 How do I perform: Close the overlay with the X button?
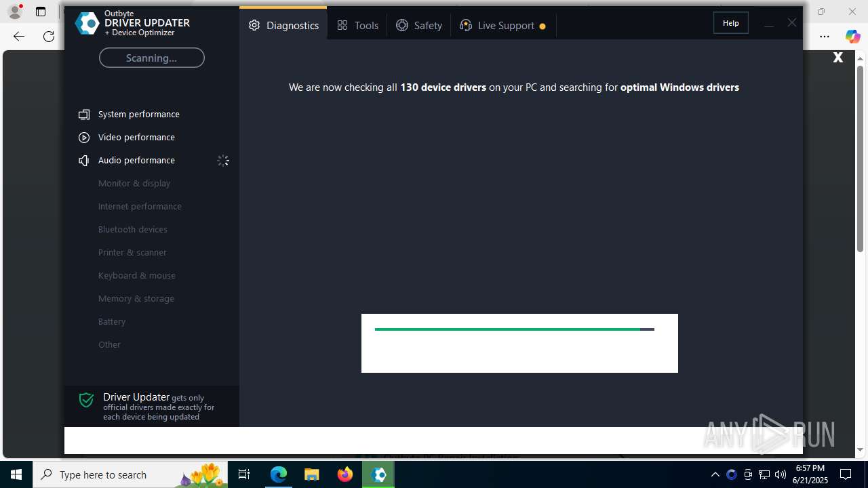(838, 58)
